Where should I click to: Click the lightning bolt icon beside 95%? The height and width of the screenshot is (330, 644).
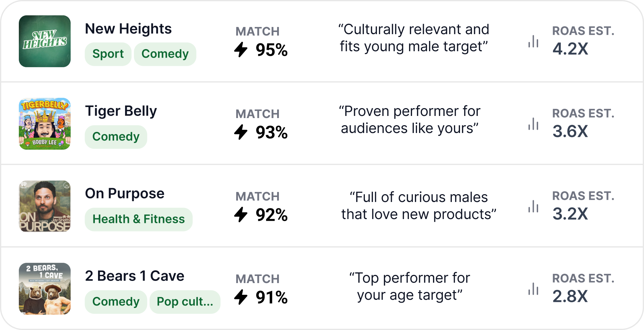[x=241, y=49]
